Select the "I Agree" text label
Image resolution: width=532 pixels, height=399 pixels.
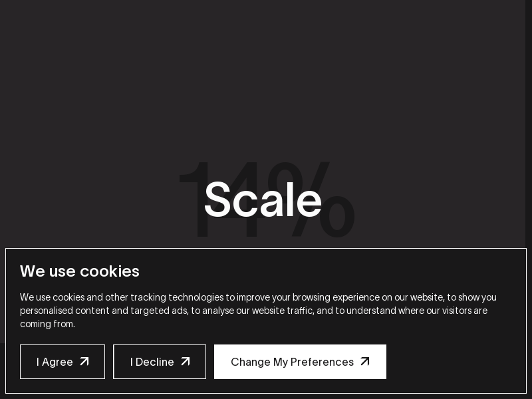[x=55, y=362]
